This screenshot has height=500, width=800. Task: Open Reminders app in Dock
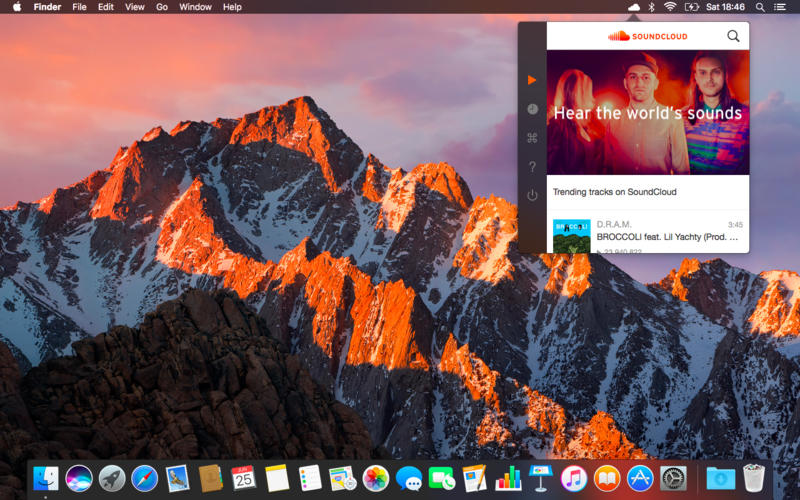click(310, 479)
